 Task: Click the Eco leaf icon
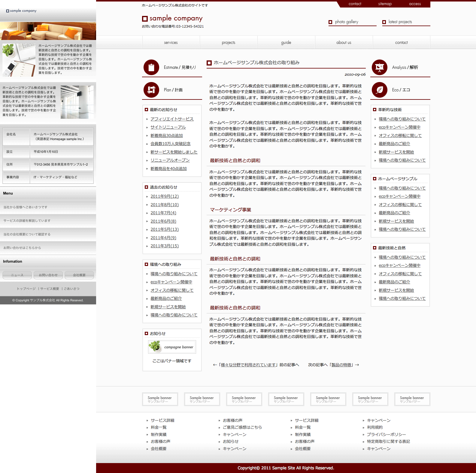pos(380,90)
